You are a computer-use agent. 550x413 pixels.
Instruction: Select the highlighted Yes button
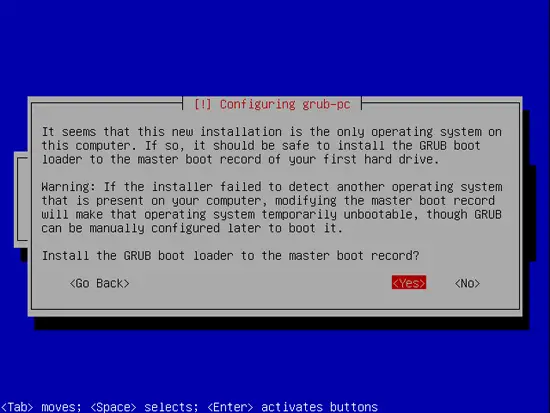[409, 282]
